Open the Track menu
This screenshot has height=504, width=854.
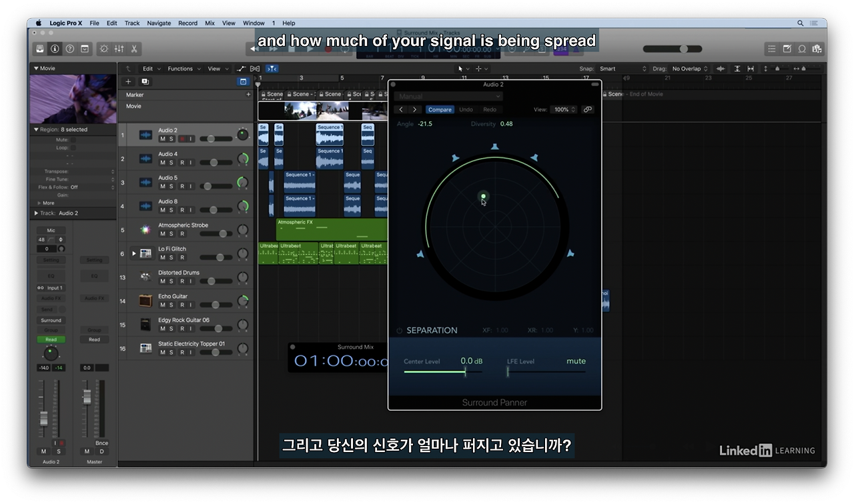[x=132, y=23]
